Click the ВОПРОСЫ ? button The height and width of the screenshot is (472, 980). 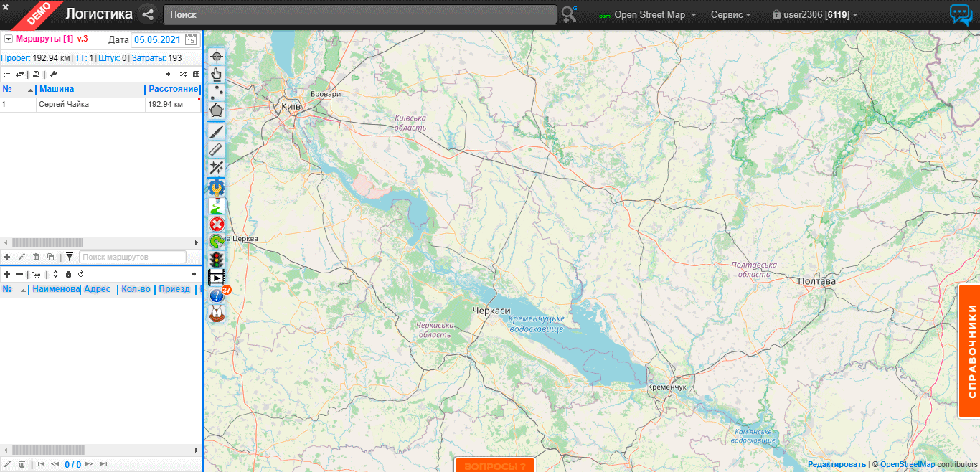pos(494,466)
